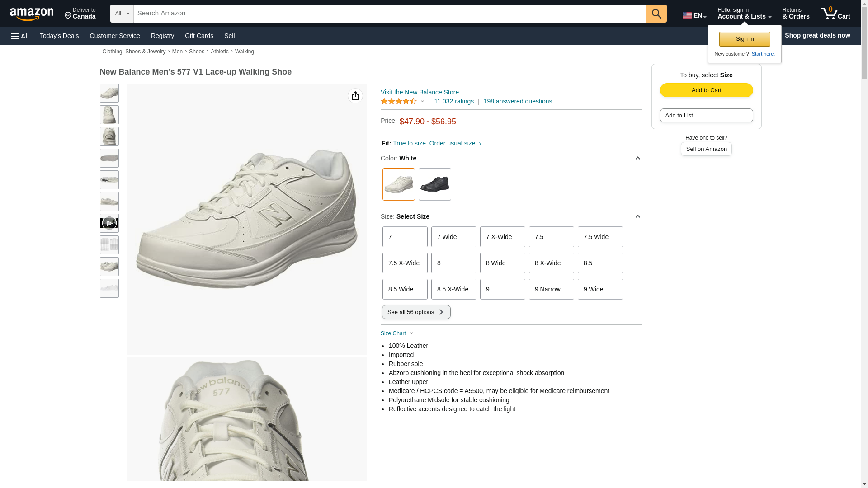Select the black shoe color swatch

click(434, 184)
